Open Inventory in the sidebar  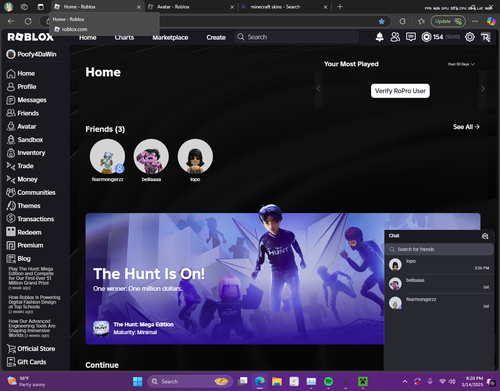point(26,153)
